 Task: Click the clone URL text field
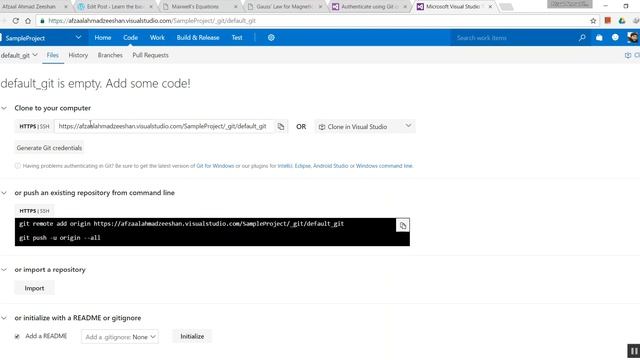click(x=163, y=127)
